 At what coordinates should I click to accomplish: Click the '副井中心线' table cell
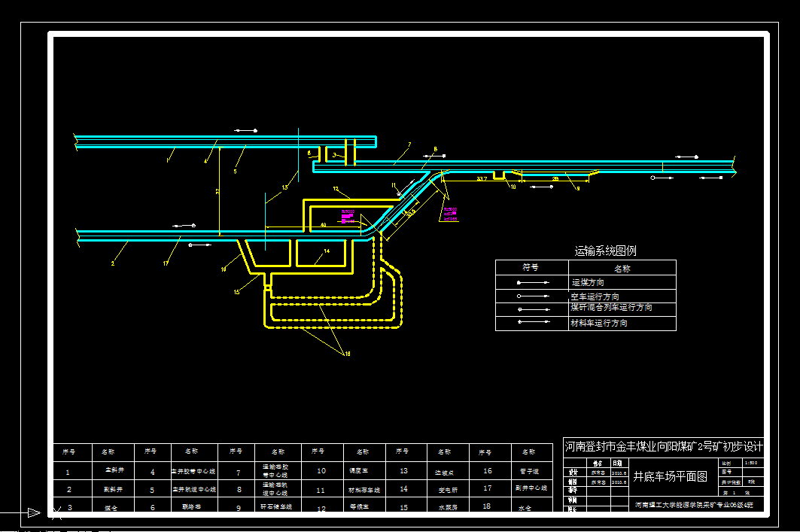click(531, 488)
